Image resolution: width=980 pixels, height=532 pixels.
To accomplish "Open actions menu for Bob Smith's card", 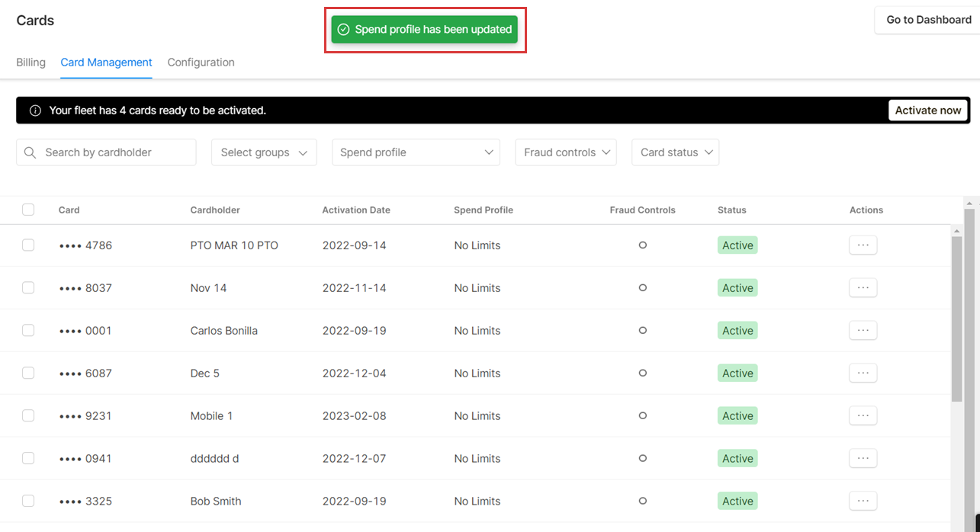I will pyautogui.click(x=863, y=502).
